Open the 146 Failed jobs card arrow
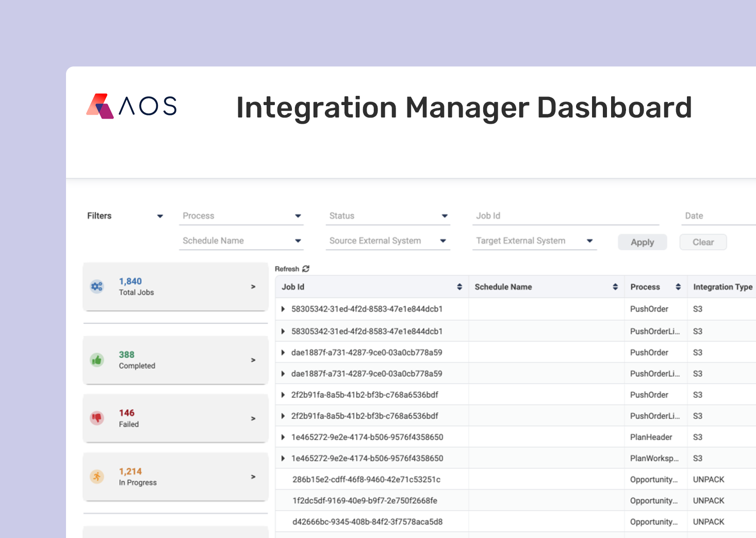This screenshot has height=538, width=756. click(253, 418)
